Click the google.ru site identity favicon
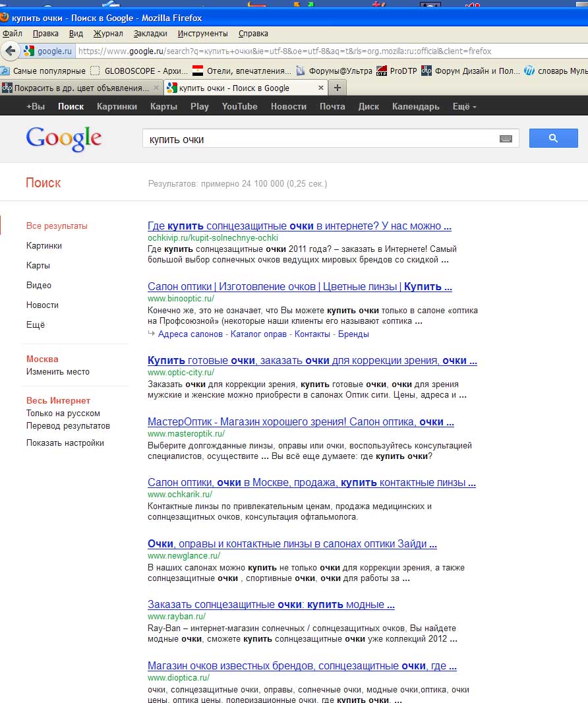The image size is (588, 703). click(29, 51)
